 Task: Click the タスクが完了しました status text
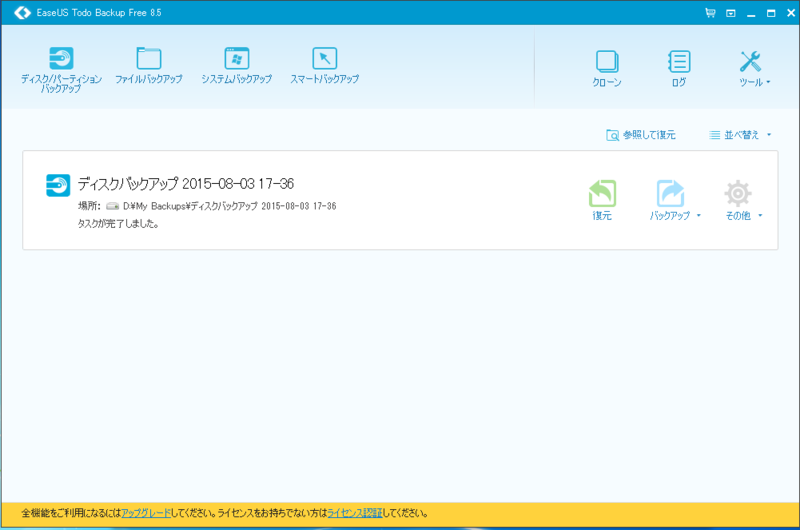pos(118,224)
